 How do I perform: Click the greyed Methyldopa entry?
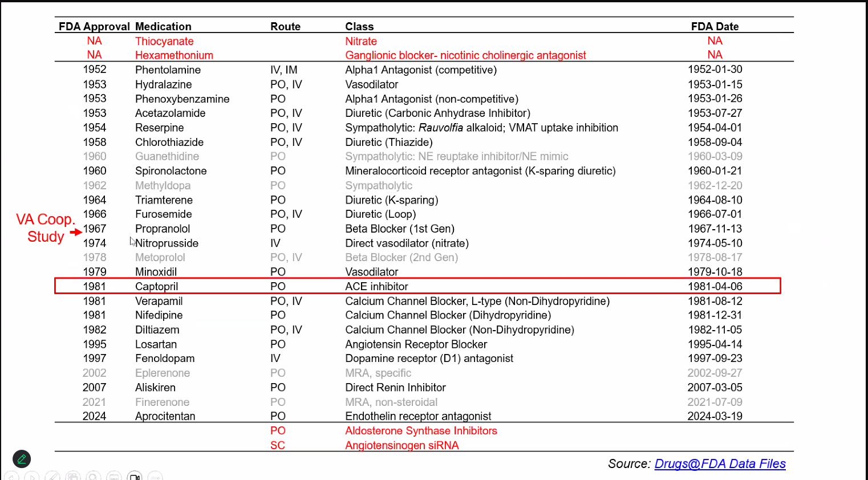point(163,185)
